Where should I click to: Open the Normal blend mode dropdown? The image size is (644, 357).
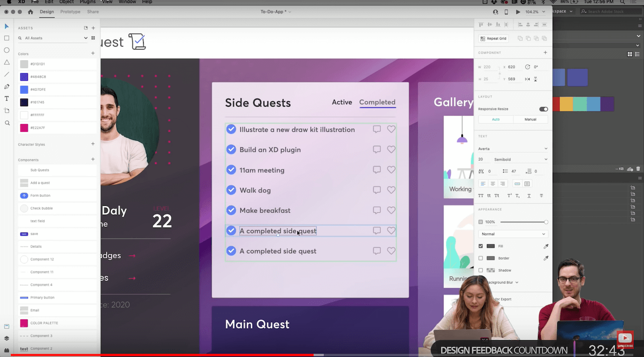513,234
